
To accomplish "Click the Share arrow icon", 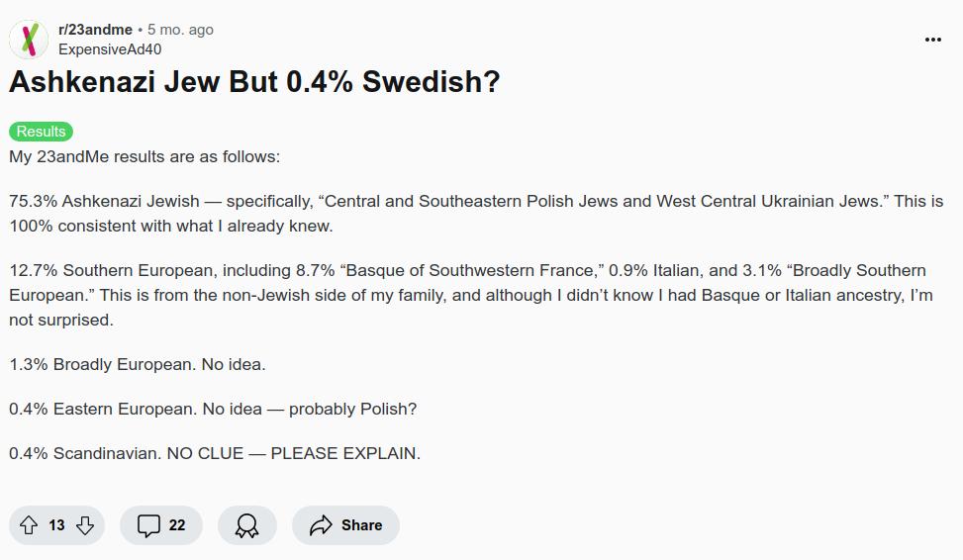I will click(x=321, y=525).
